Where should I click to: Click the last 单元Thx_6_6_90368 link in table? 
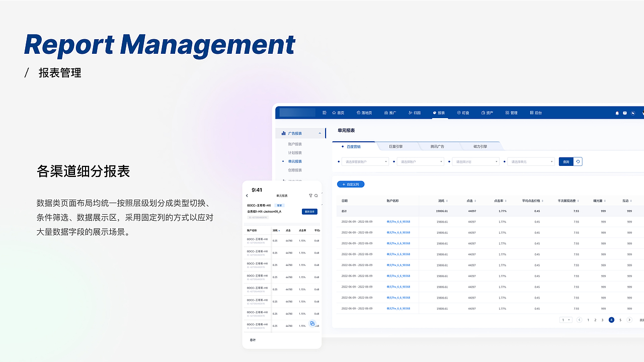coord(398,309)
